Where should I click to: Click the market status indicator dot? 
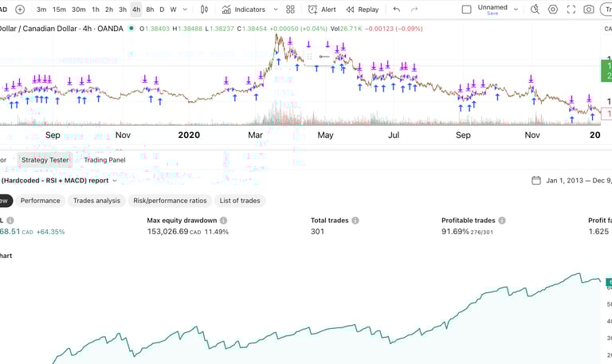coord(131,28)
